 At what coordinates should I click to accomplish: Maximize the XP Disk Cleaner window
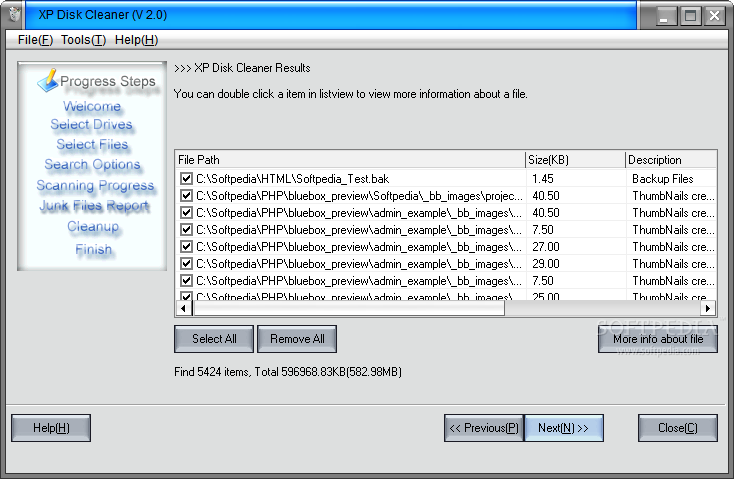pos(690,16)
